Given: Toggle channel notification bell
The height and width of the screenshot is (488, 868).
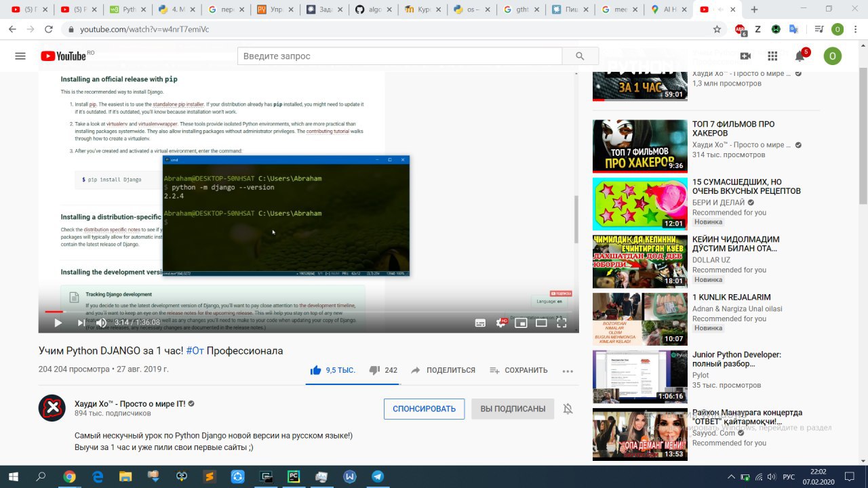Looking at the screenshot, I should coord(568,409).
